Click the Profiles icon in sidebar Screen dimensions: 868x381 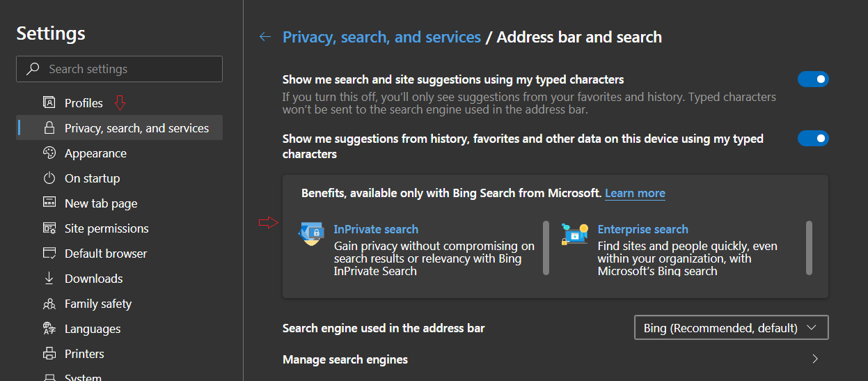click(49, 103)
